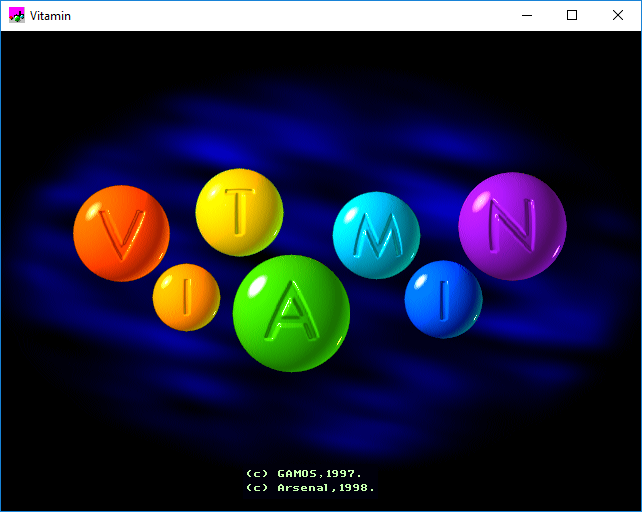Screen dimensions: 642x512
Task: Close the Vitamin window
Action: pyautogui.click(x=618, y=16)
